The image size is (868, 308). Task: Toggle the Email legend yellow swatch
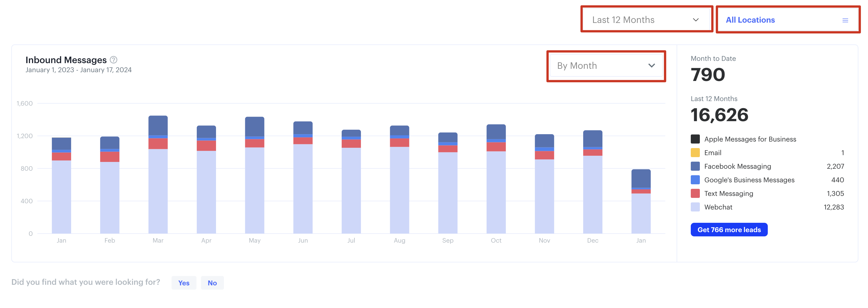(695, 153)
